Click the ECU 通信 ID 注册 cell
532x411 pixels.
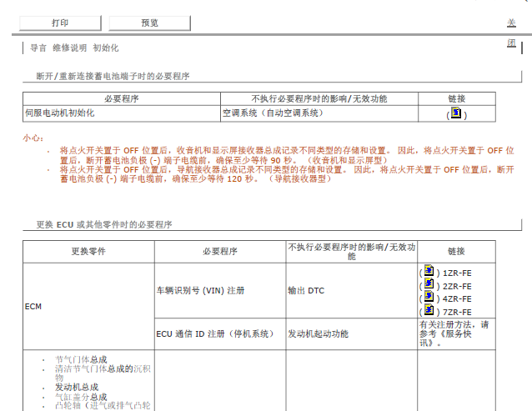[x=220, y=334]
